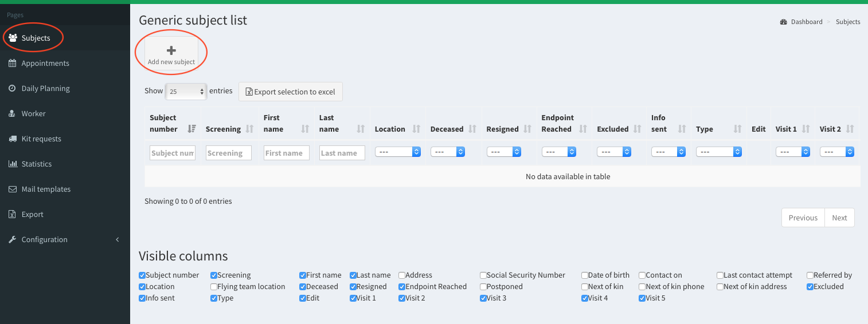The image size is (868, 324).
Task: Open the Worker page from sidebar
Action: (x=33, y=114)
